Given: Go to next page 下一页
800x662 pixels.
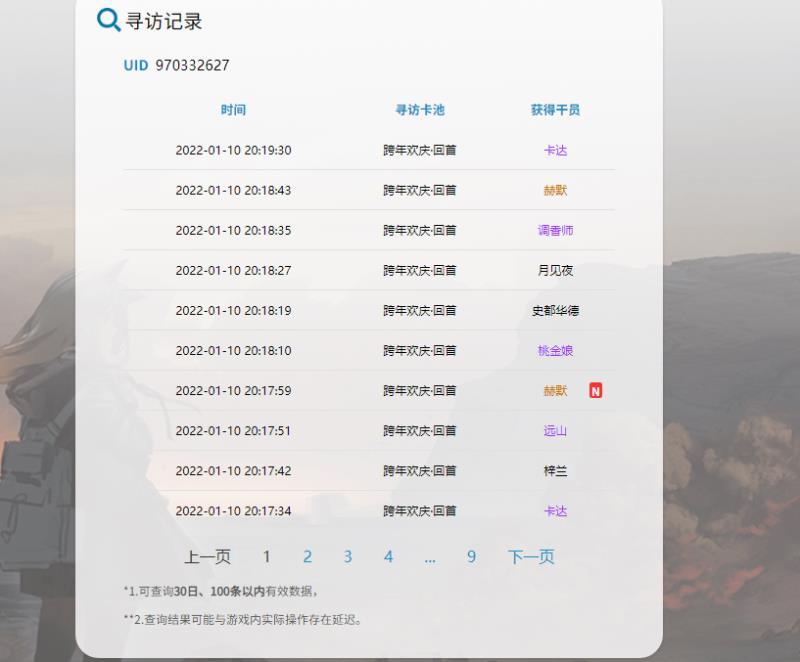Looking at the screenshot, I should 531,556.
